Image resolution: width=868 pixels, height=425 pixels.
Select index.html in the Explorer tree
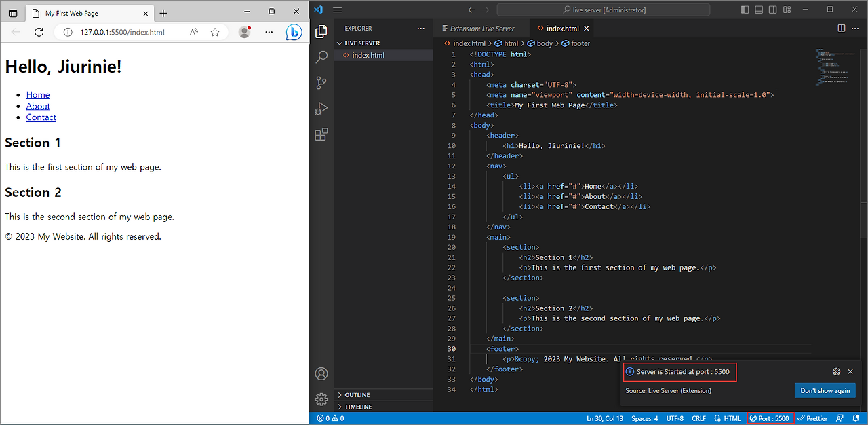point(384,55)
